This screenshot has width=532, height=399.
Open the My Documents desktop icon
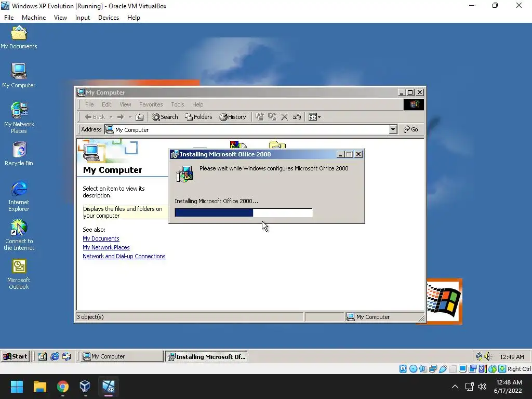coord(19,37)
